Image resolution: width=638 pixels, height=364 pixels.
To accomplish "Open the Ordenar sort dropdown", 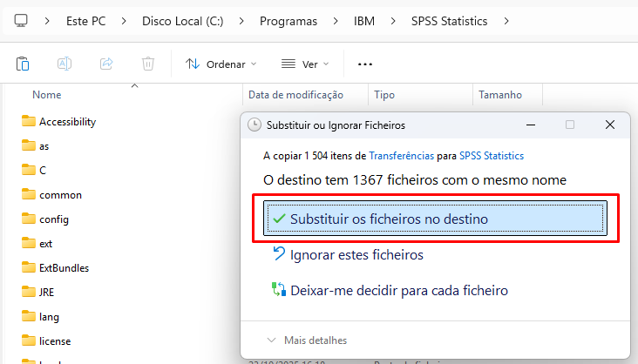I will tap(221, 64).
